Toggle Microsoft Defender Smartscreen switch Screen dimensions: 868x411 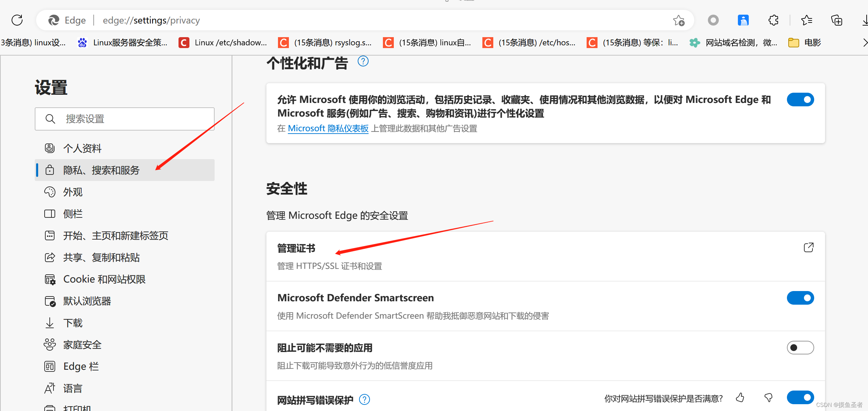click(800, 298)
